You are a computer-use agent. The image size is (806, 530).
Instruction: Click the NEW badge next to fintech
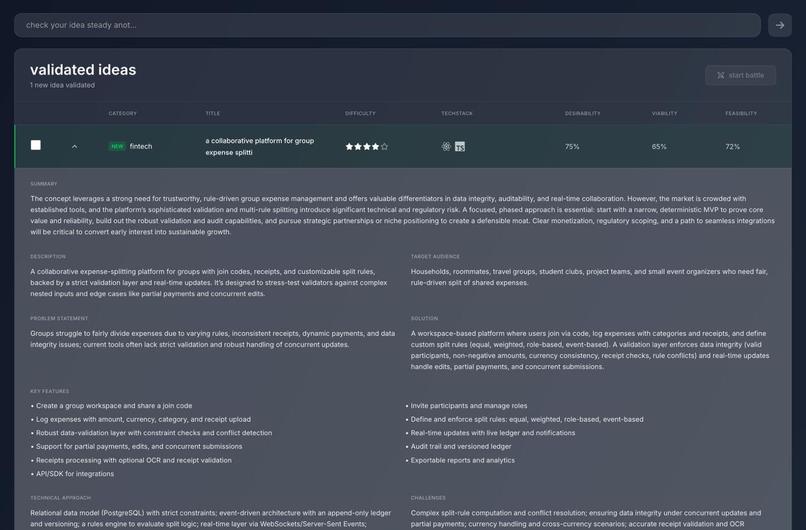[x=117, y=147]
